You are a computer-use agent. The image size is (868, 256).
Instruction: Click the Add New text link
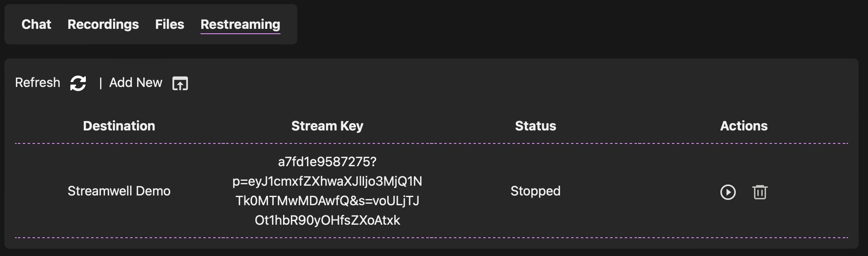pyautogui.click(x=135, y=82)
